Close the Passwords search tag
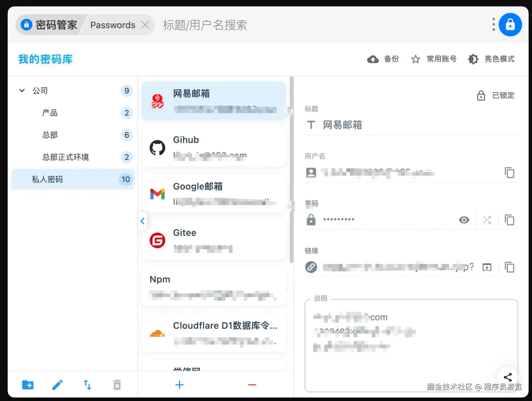This screenshot has width=532, height=401. tap(145, 25)
